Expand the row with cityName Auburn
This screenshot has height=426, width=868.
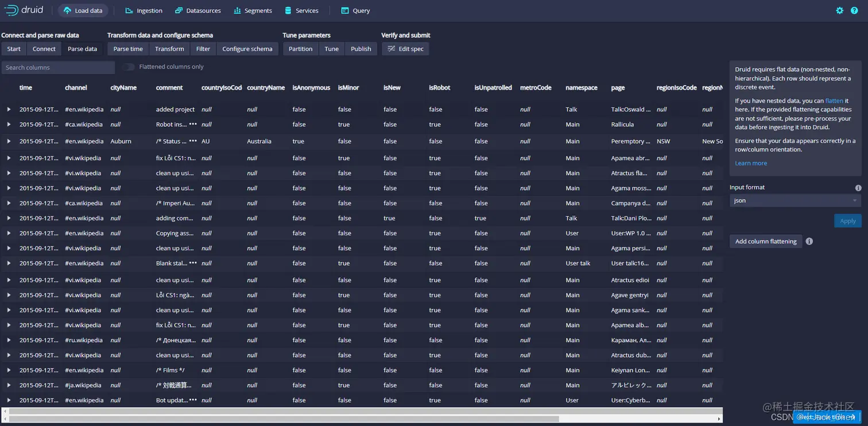point(9,141)
